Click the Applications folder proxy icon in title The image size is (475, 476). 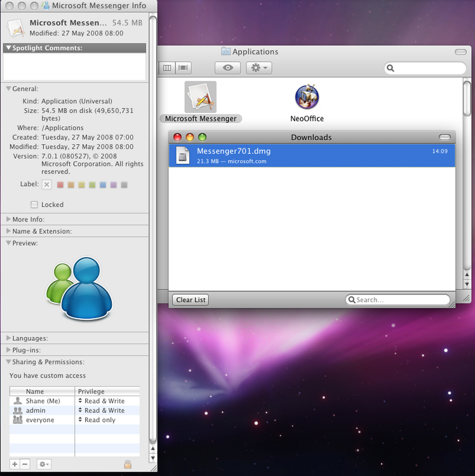(225, 51)
